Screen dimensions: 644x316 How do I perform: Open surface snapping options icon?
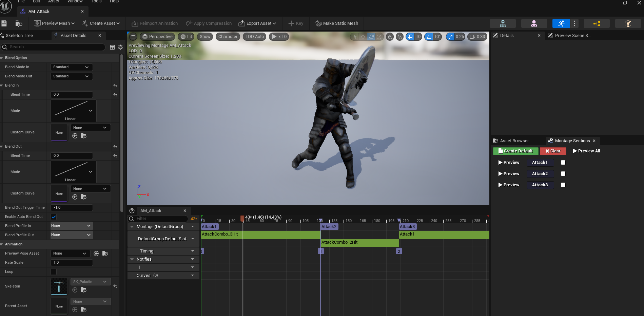(x=400, y=37)
